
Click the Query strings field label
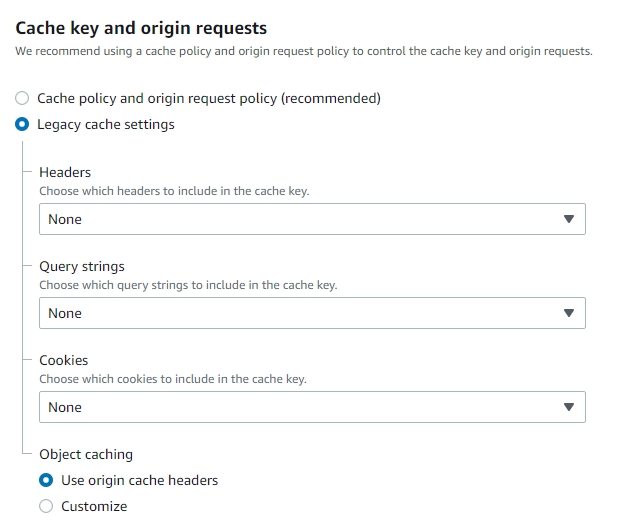(x=82, y=267)
